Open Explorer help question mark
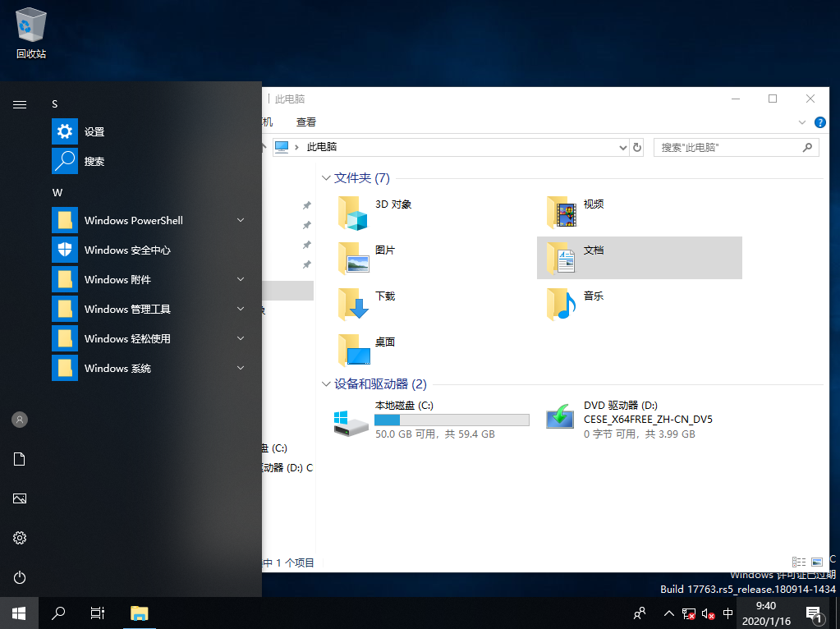 point(819,122)
